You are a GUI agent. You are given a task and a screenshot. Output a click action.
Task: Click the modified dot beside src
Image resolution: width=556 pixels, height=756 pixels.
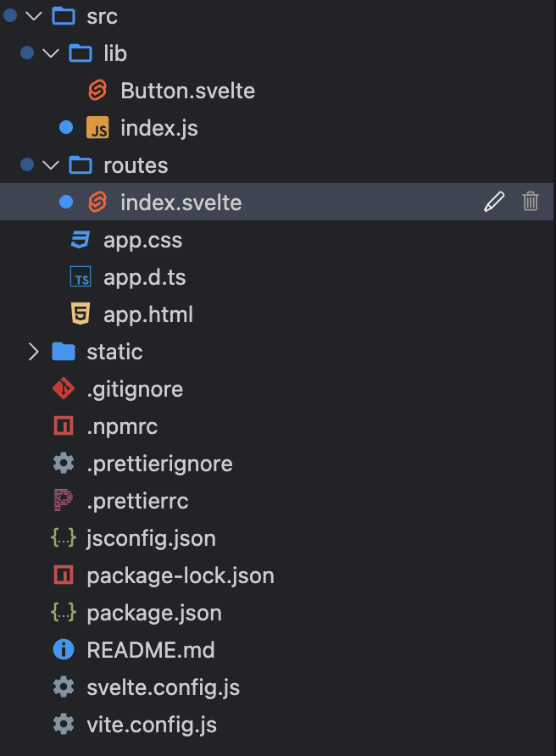click(10, 15)
